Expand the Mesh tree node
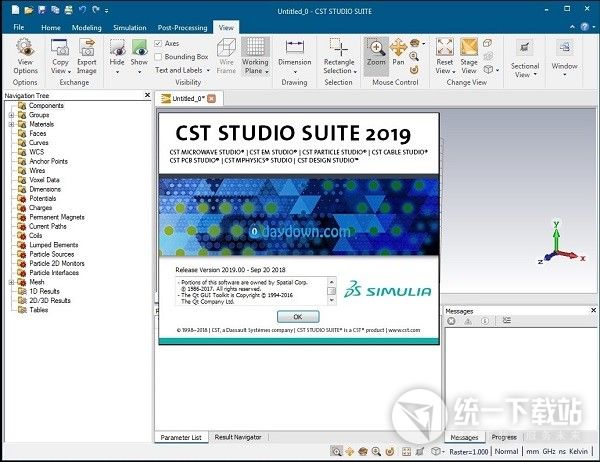This screenshot has height=462, width=600. (11, 282)
